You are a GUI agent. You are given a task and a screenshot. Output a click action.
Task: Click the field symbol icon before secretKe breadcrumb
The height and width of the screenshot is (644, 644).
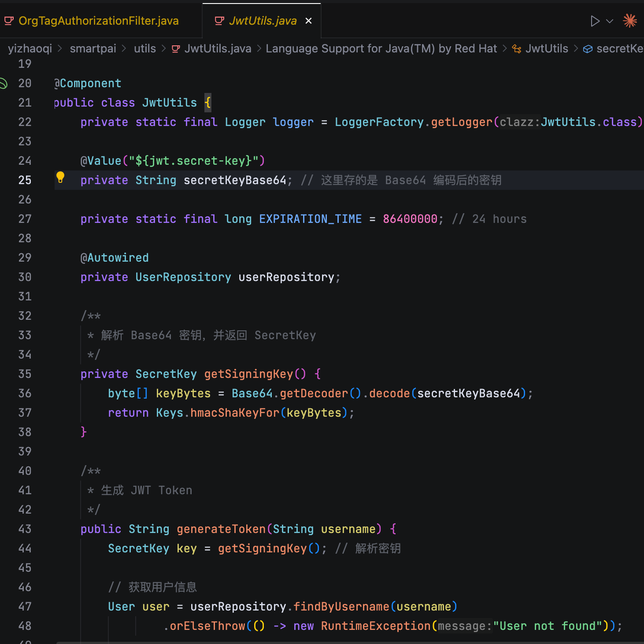click(x=588, y=49)
